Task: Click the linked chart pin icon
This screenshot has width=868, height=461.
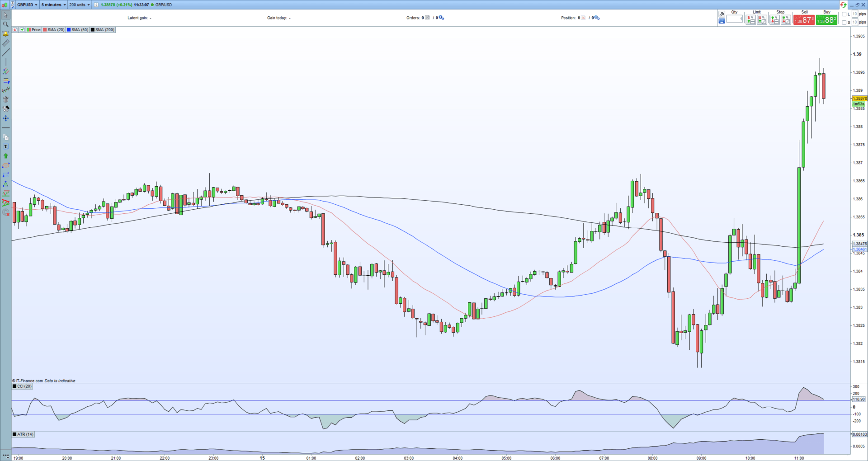Action: coord(14,5)
